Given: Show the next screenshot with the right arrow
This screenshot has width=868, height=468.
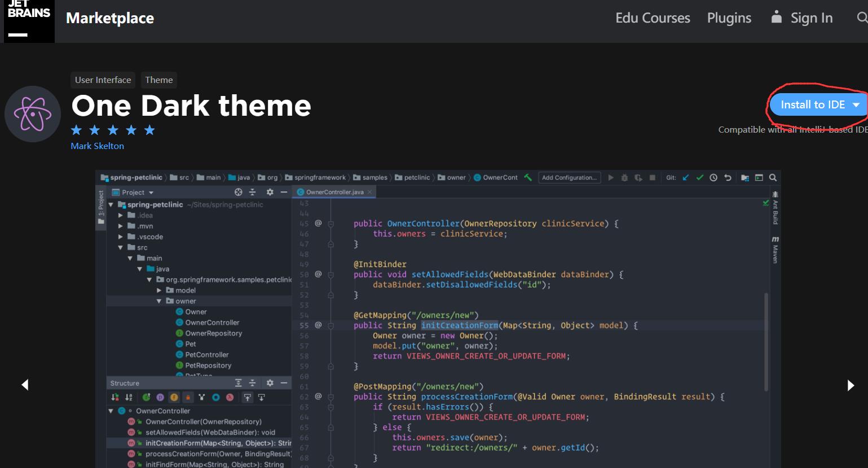Looking at the screenshot, I should (851, 385).
